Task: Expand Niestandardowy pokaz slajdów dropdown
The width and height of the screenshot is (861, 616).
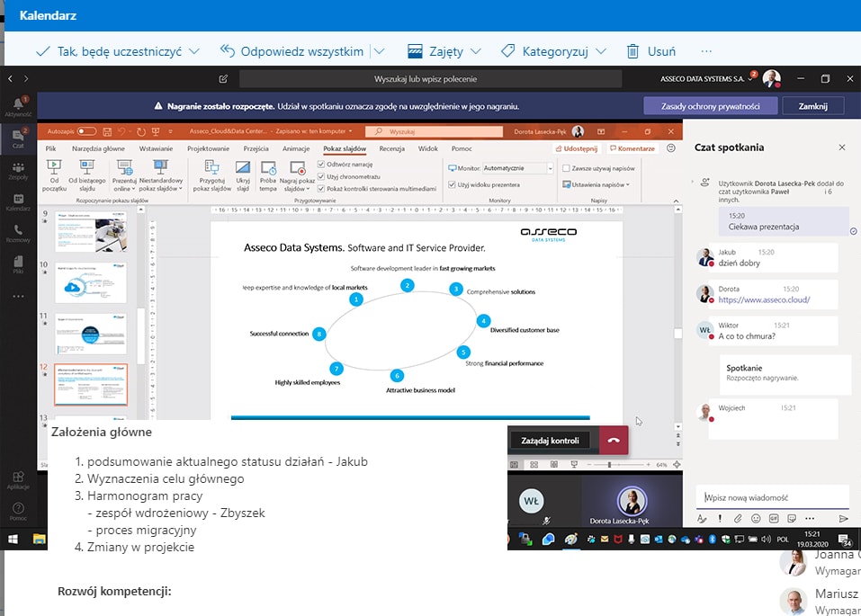Action: 180,189
